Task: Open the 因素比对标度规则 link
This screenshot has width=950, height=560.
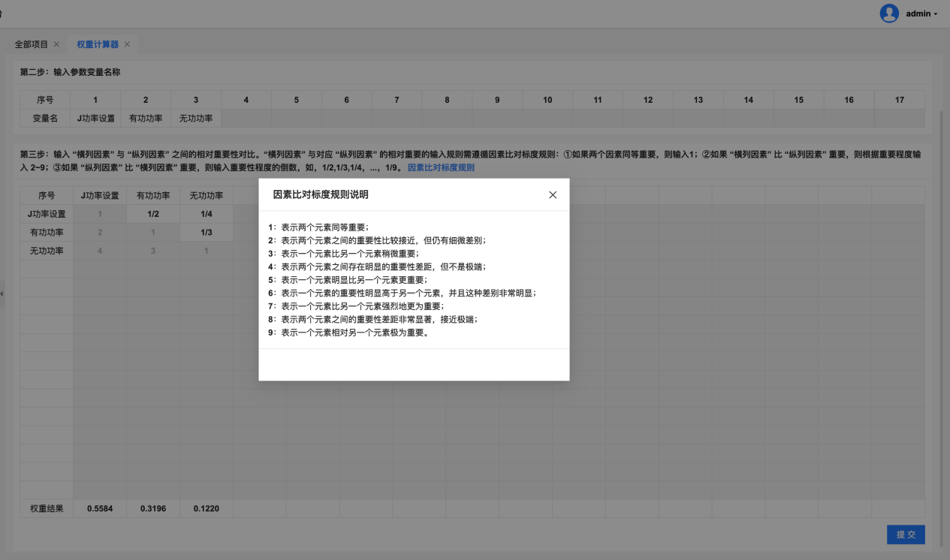Action: [441, 167]
